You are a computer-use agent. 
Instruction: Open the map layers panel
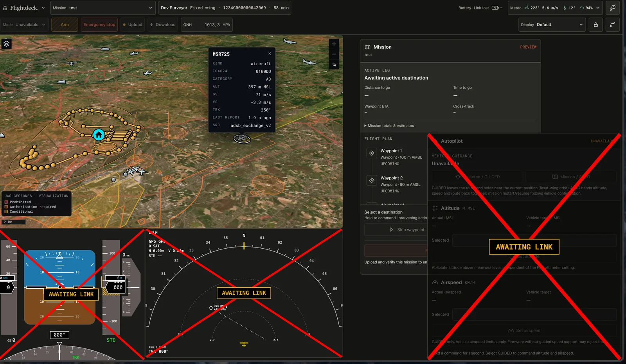(x=7, y=44)
